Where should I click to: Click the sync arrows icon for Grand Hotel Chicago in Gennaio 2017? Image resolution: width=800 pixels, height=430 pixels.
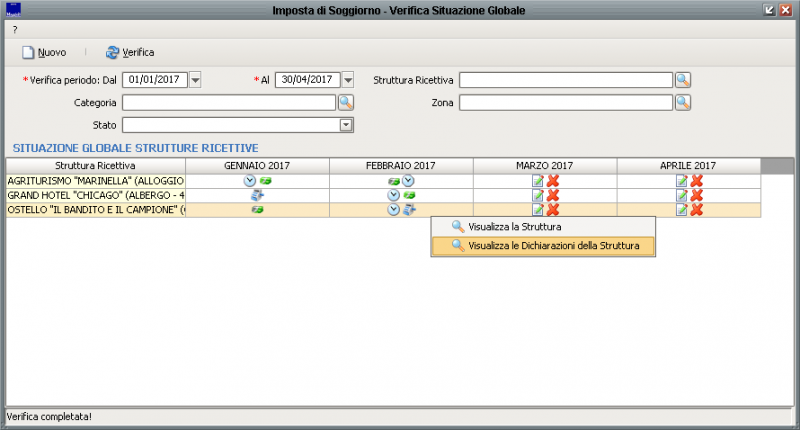tap(257, 195)
